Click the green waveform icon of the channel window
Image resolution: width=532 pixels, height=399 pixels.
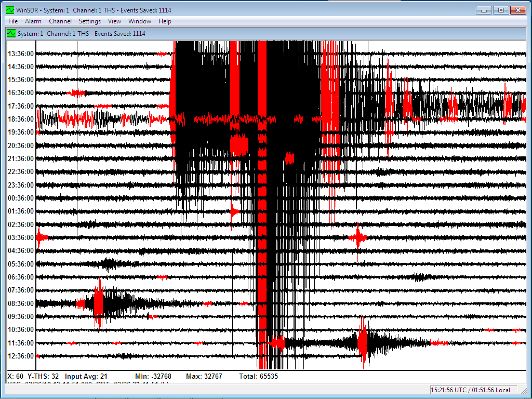pos(11,34)
